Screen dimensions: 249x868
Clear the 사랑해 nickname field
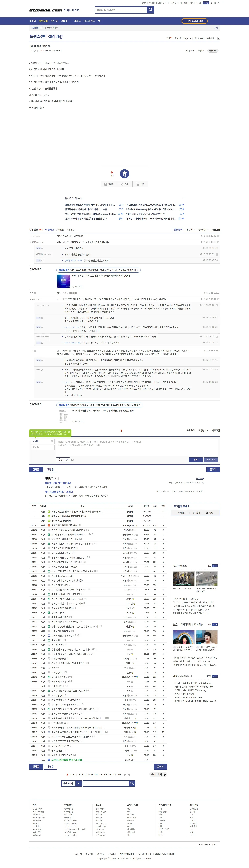pos(52,441)
